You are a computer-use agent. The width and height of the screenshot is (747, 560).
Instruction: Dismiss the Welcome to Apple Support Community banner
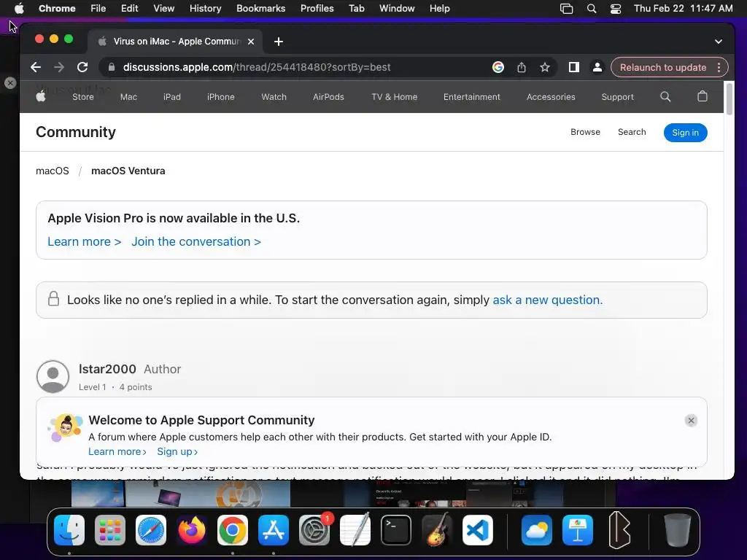pos(691,421)
